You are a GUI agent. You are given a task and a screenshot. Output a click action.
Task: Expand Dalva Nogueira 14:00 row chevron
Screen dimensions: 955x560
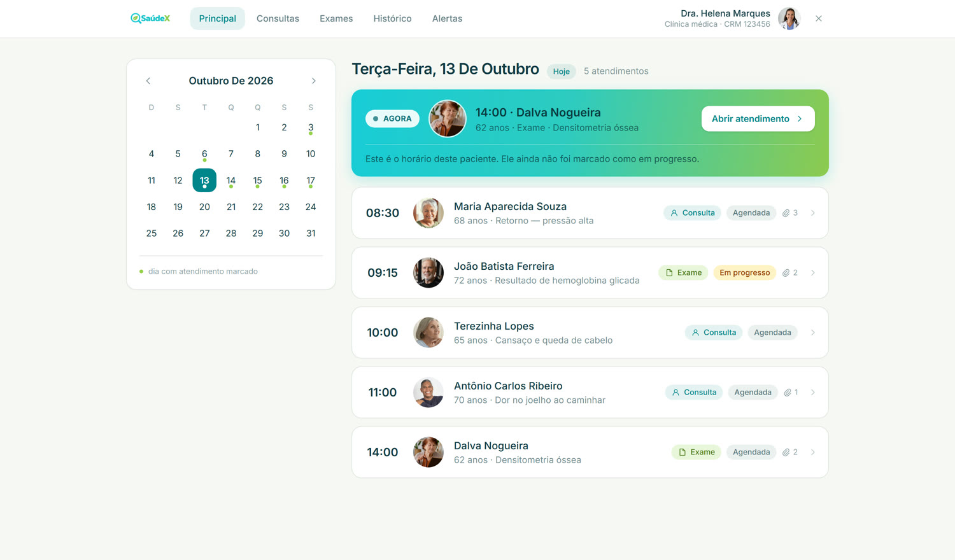pos(813,452)
